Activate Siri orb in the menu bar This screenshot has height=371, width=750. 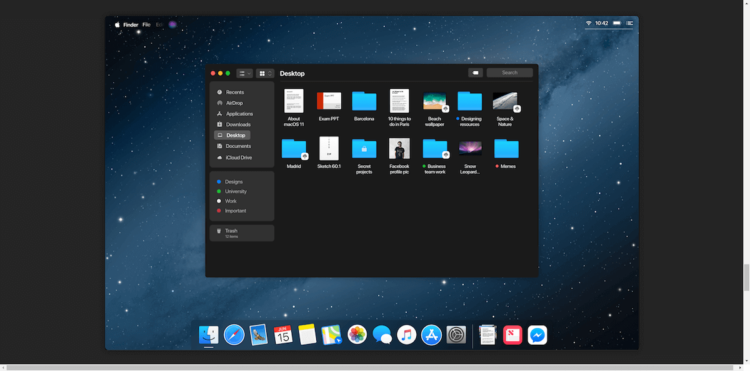click(x=173, y=24)
